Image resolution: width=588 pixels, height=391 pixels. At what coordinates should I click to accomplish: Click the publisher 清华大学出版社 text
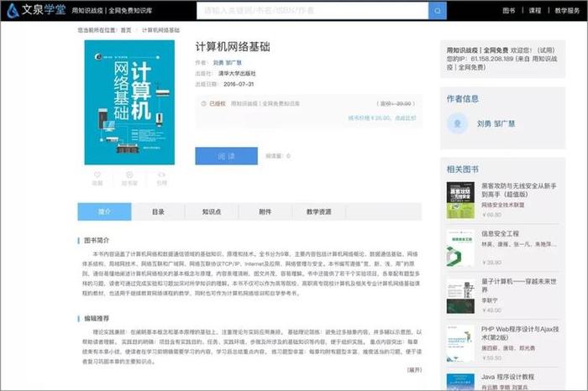[x=237, y=73]
